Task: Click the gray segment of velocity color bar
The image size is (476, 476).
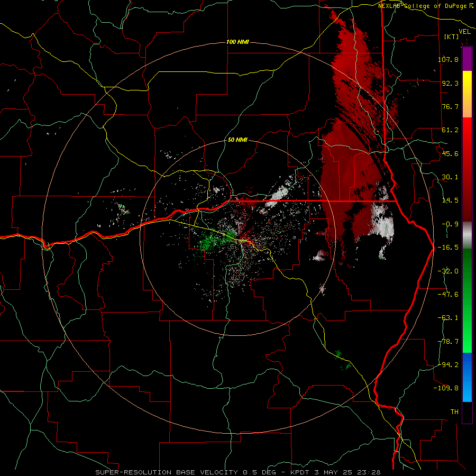Action: tap(467, 235)
